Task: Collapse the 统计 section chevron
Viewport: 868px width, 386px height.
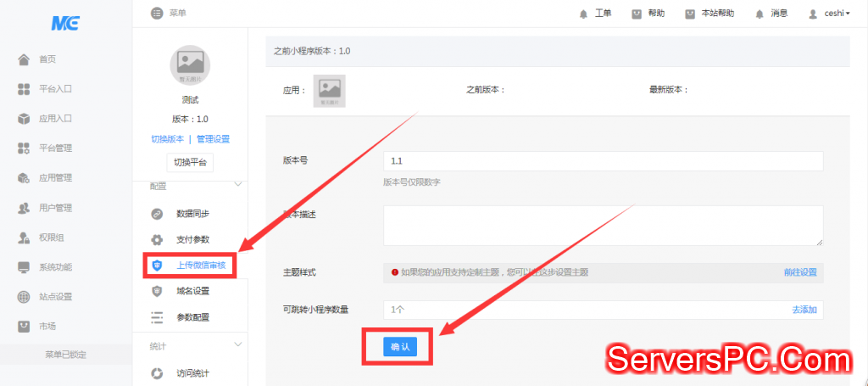Action: coord(238,344)
